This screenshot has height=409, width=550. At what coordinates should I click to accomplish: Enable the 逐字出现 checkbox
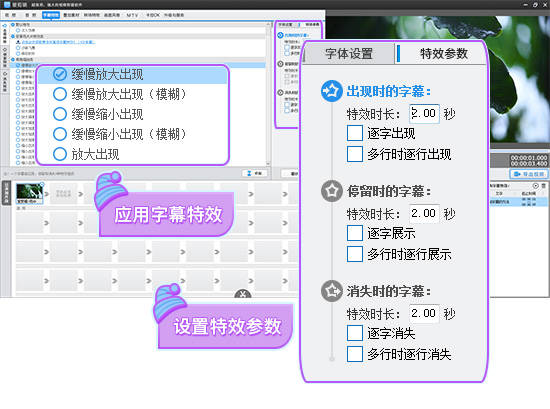(355, 134)
